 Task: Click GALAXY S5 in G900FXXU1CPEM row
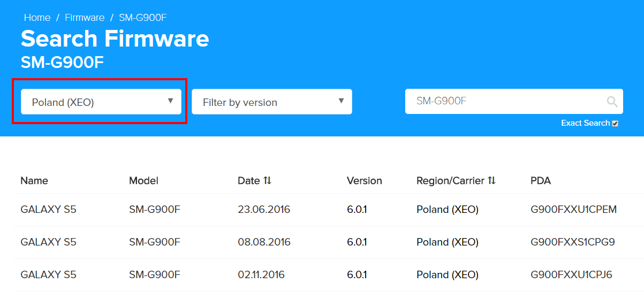coord(48,210)
